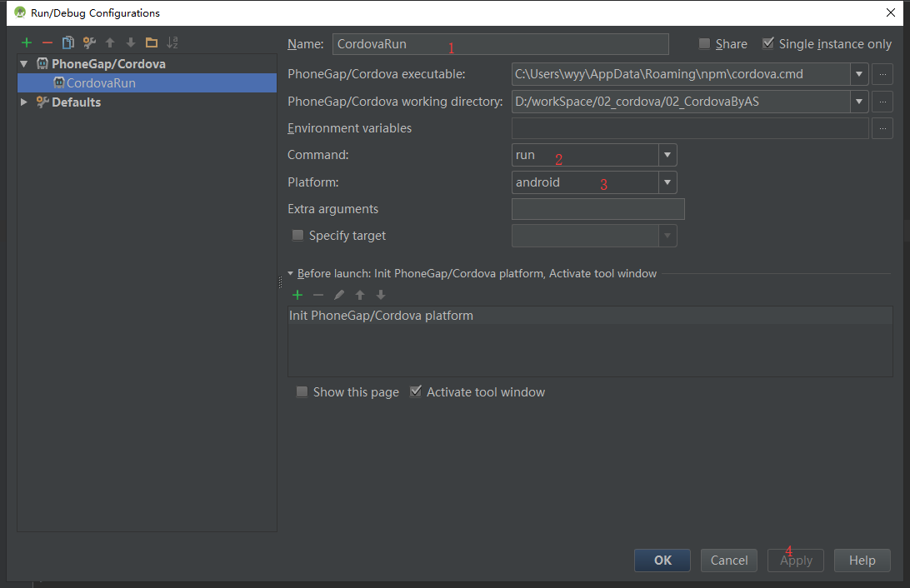
Task: Move Before launch task up
Action: pyautogui.click(x=360, y=295)
